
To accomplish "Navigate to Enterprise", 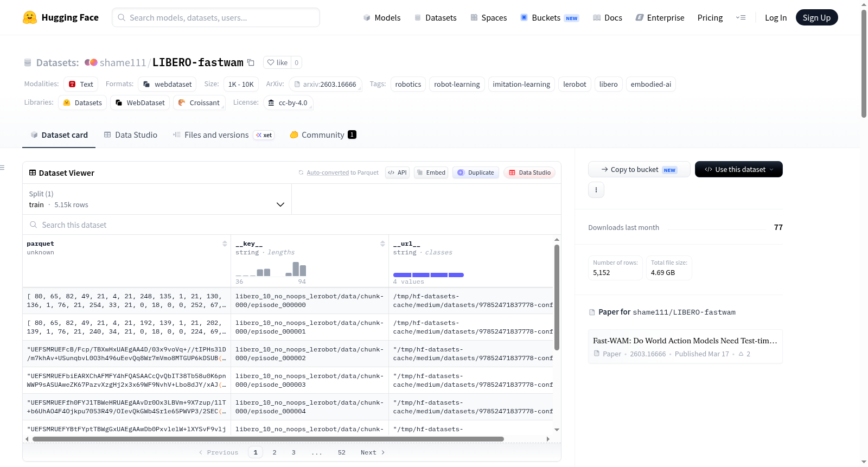I will (660, 18).
